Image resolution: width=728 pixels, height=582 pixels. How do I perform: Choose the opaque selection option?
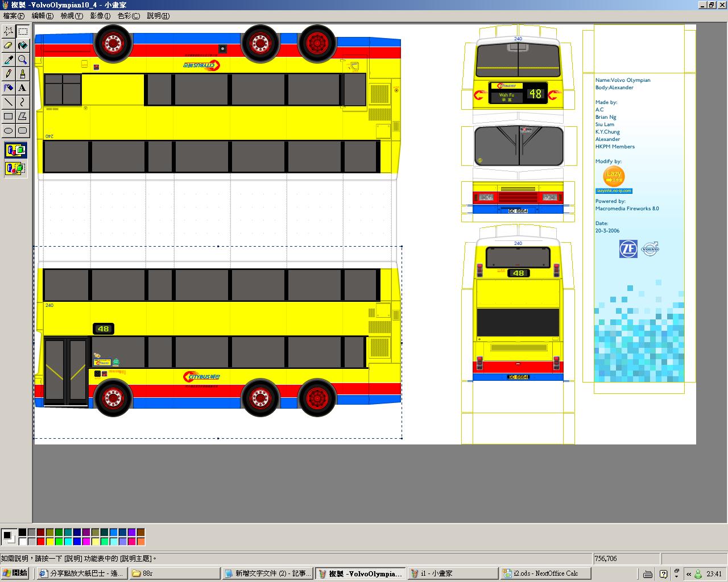tap(16, 151)
